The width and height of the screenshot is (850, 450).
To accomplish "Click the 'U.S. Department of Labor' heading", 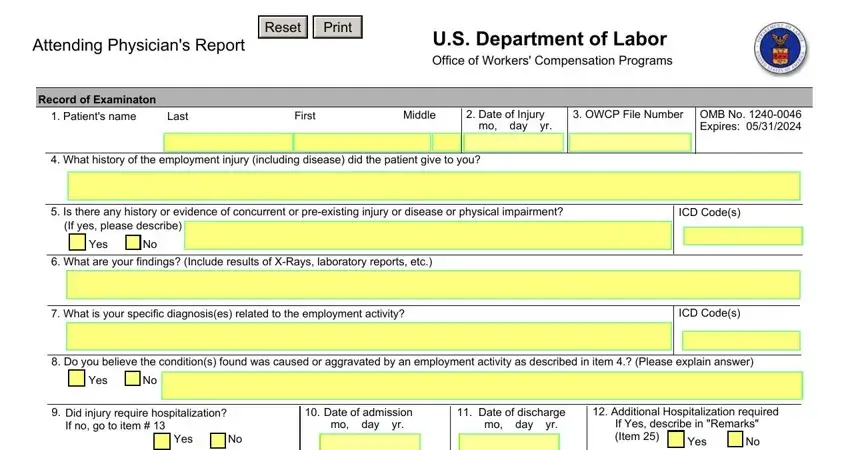I will 550,39.
